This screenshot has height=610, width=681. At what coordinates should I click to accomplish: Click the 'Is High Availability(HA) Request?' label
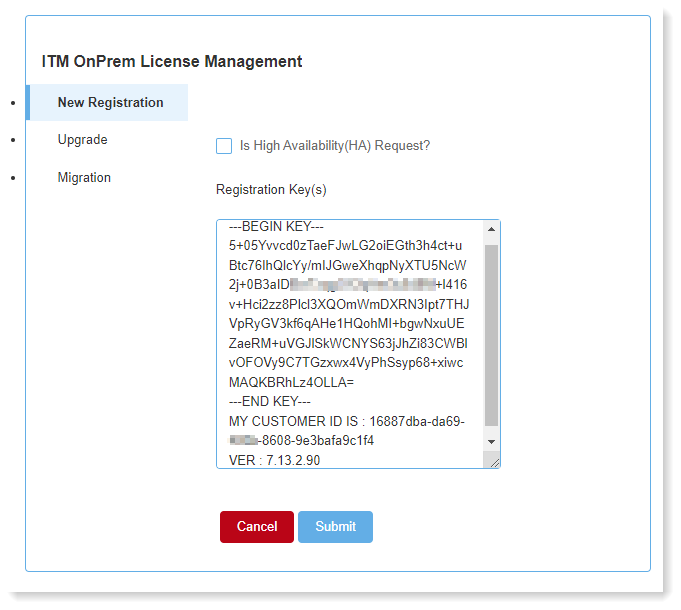pos(335,146)
